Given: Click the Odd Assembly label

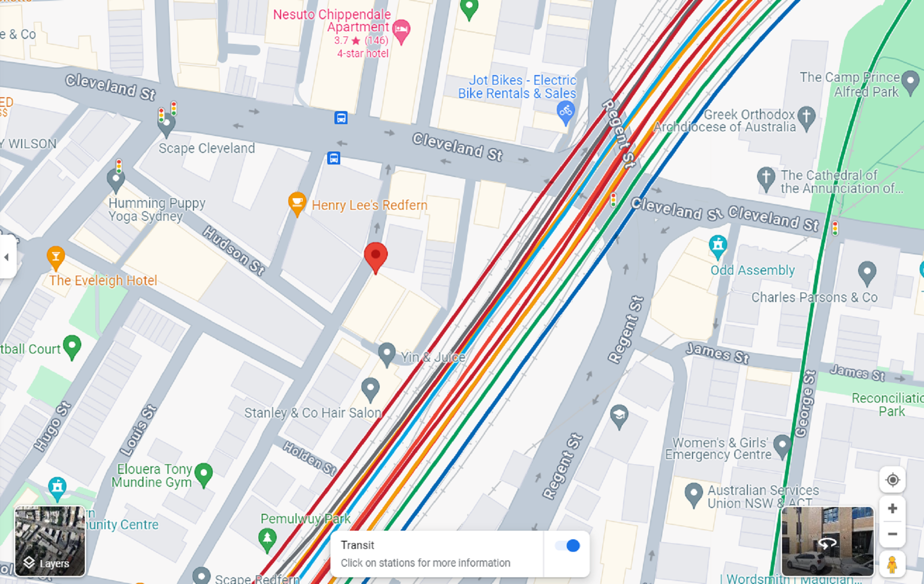Looking at the screenshot, I should coord(753,270).
